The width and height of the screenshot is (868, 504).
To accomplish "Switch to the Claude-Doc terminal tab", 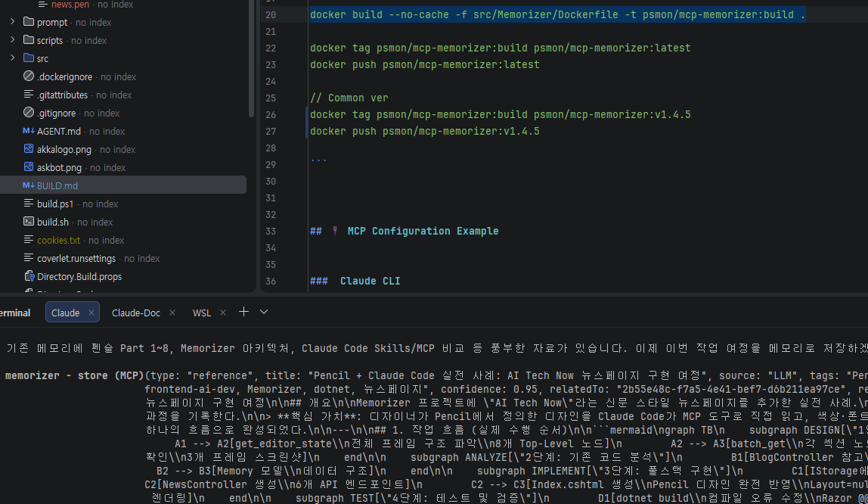I will click(x=136, y=313).
